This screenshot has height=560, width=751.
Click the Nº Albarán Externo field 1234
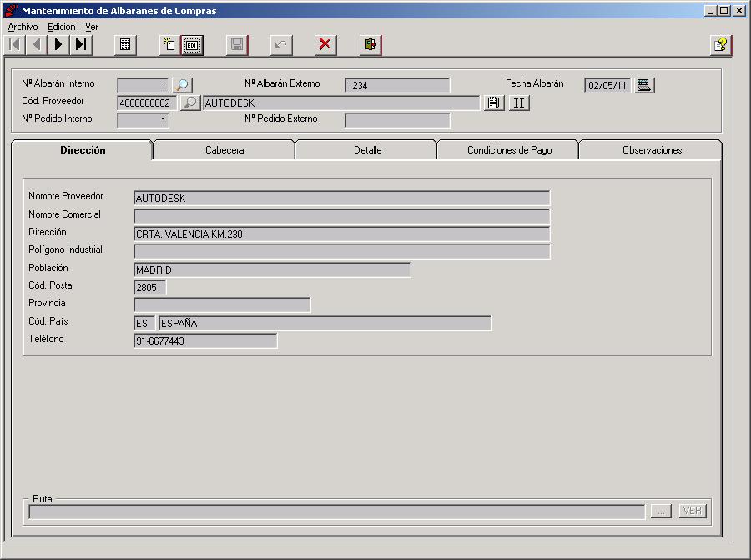[397, 85]
